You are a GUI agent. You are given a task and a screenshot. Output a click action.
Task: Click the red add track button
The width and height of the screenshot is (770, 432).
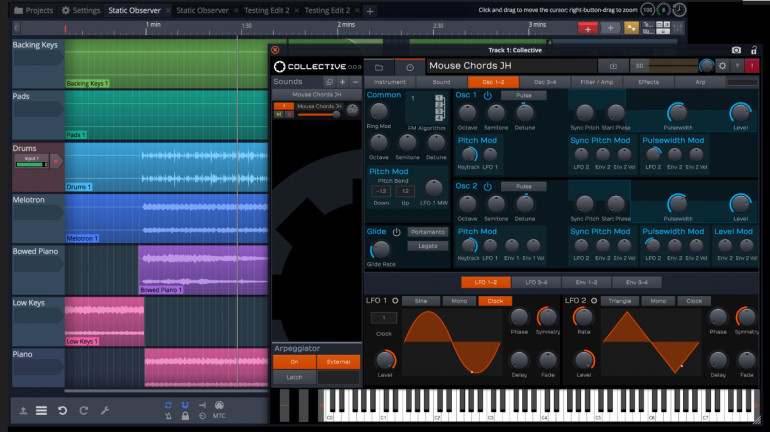[587, 28]
